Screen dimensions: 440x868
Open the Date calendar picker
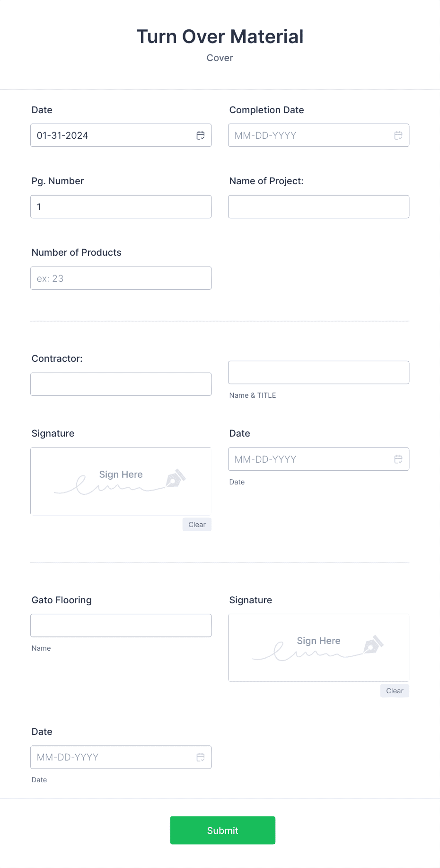pyautogui.click(x=201, y=135)
